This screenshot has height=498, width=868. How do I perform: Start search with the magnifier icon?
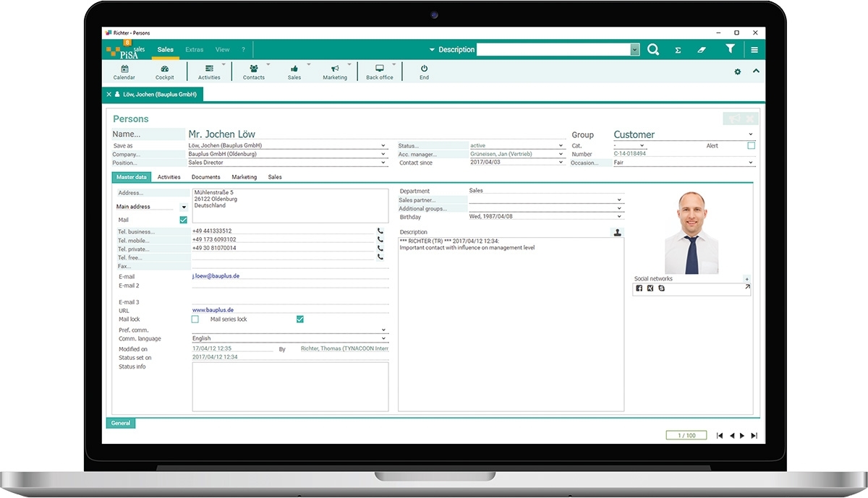point(653,49)
